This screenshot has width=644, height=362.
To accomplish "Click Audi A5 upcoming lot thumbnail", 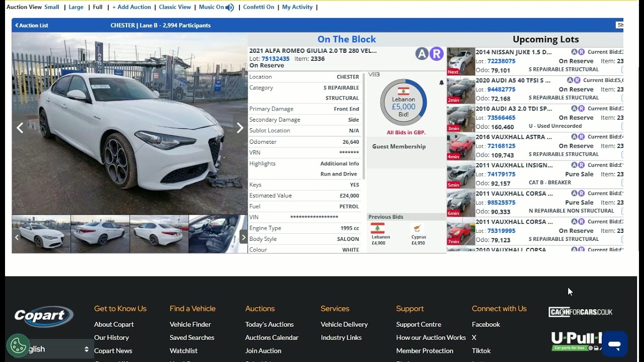I will point(461,90).
